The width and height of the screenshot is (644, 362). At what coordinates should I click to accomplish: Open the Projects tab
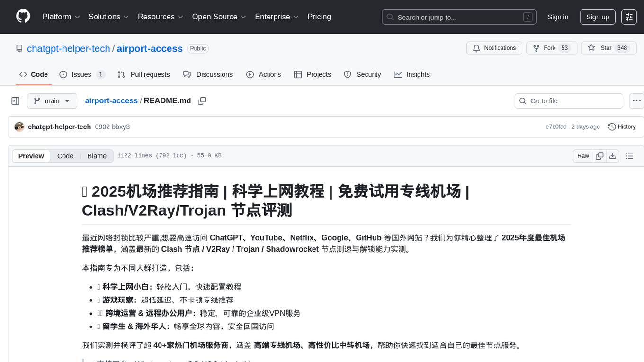pyautogui.click(x=313, y=74)
